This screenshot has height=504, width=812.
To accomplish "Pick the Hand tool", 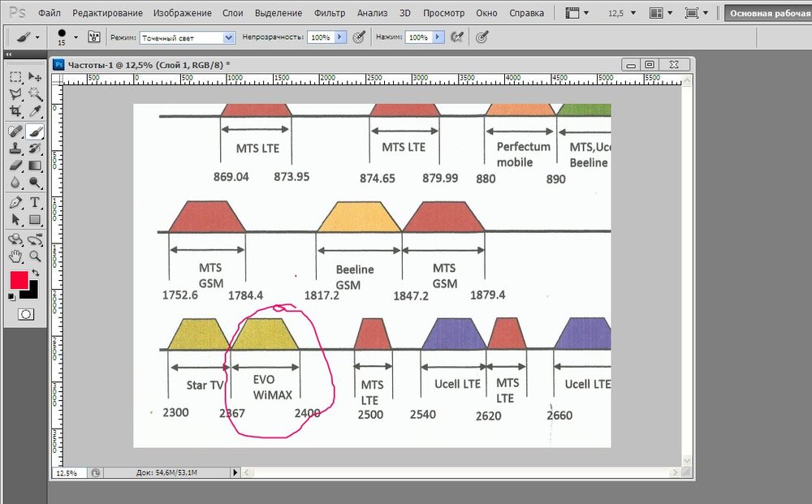I will coord(15,256).
